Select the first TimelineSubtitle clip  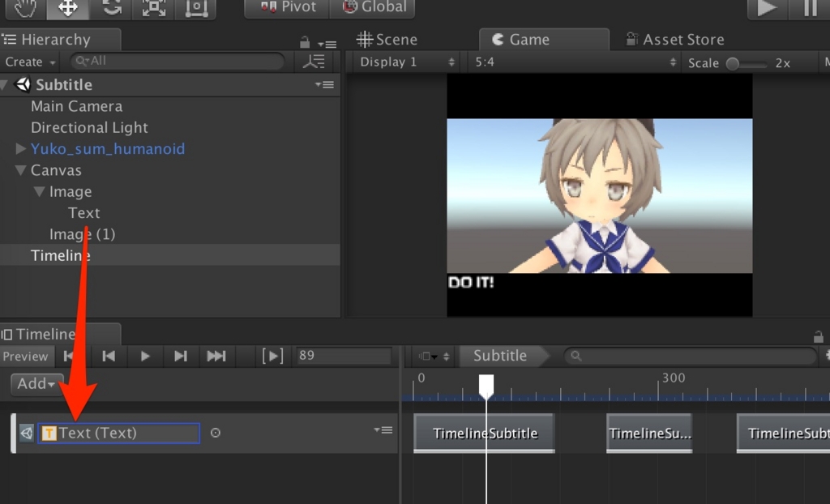click(485, 434)
